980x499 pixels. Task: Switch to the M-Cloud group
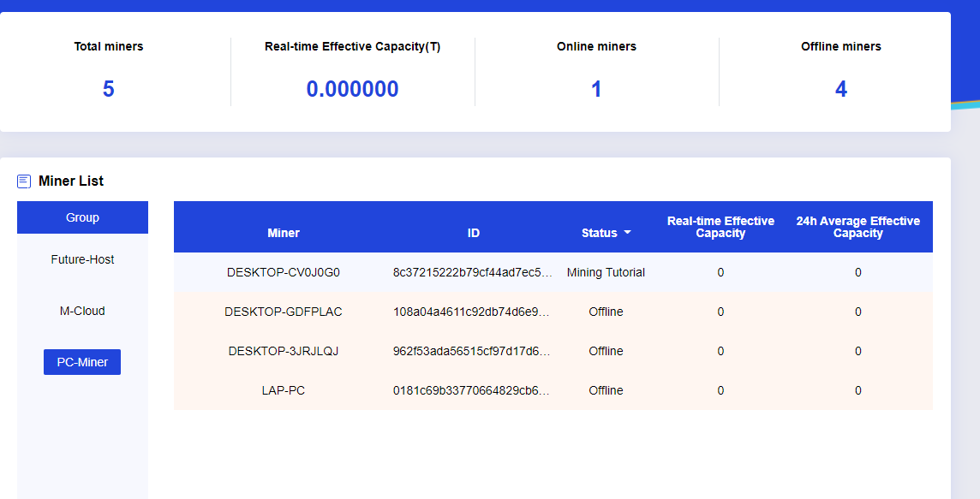coord(82,311)
